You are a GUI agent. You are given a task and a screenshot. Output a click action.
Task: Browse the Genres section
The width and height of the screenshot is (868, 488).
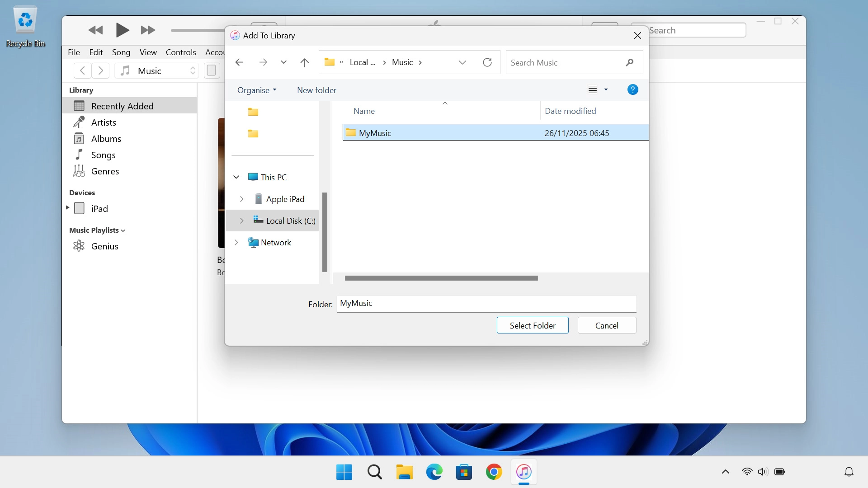pos(105,171)
